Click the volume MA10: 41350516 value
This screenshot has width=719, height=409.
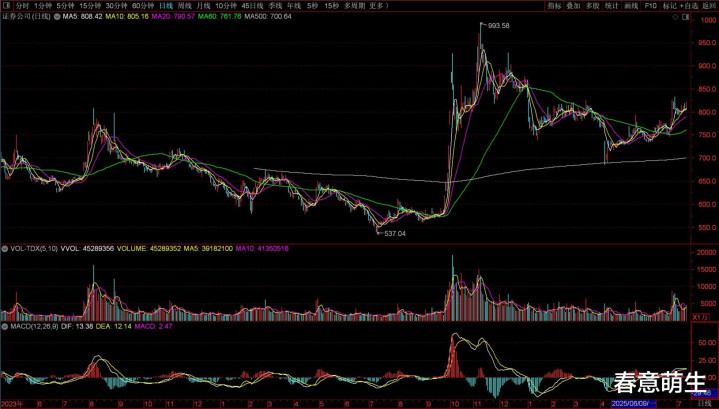tap(262, 249)
